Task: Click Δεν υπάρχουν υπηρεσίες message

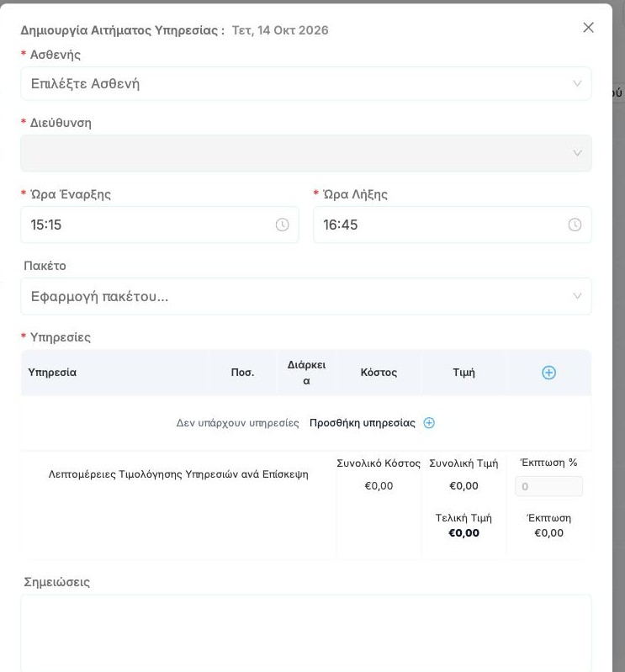Action: 237,423
